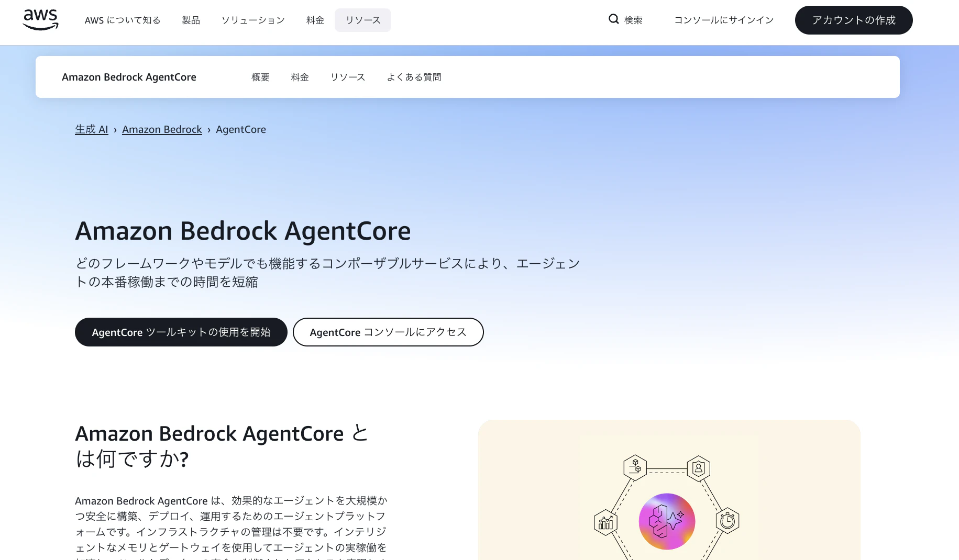
Task: Click the Amazon Bedrock AgentCore とは何ですか? heading
Action: point(222,446)
